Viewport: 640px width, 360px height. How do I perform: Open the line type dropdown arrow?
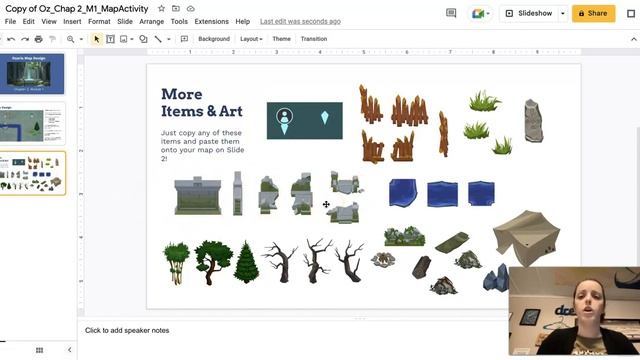point(169,39)
